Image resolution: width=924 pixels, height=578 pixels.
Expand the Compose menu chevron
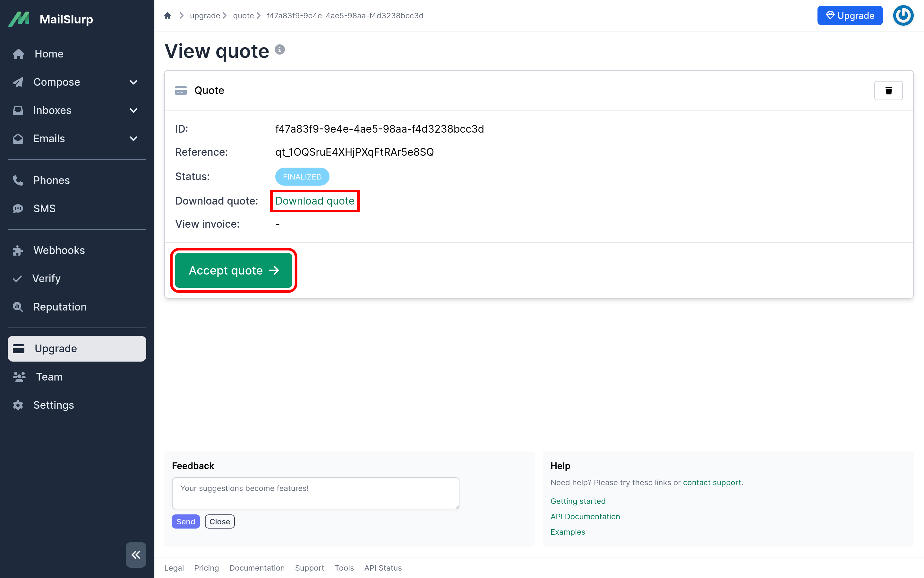click(x=133, y=82)
